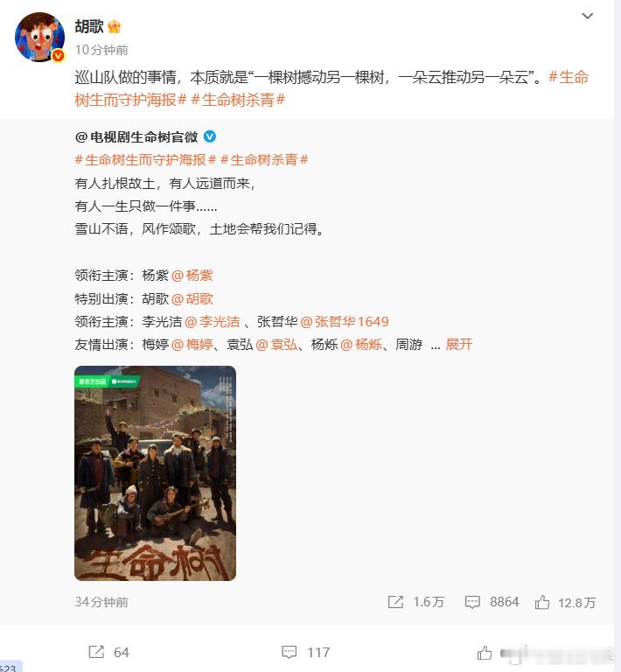The height and width of the screenshot is (672, 621).
Task: Open the @电视剧生命树官微 account link
Action: point(136,137)
